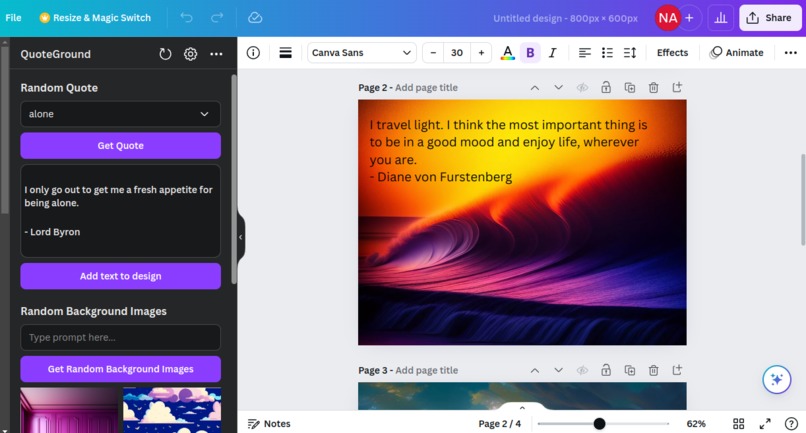Select the Diane von Furstenberg quote text
This screenshot has width=806, height=433.
(x=508, y=151)
